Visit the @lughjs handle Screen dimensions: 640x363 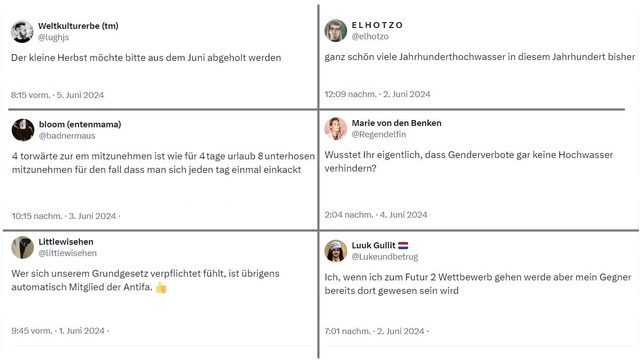coord(53,37)
